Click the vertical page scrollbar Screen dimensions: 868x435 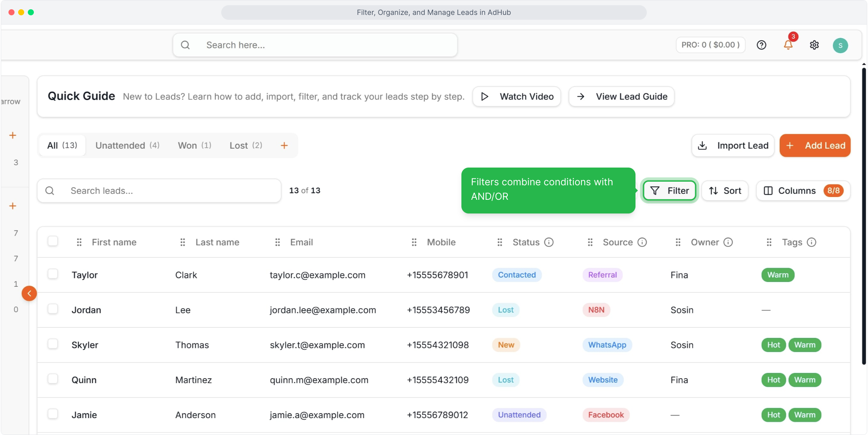(x=864, y=216)
